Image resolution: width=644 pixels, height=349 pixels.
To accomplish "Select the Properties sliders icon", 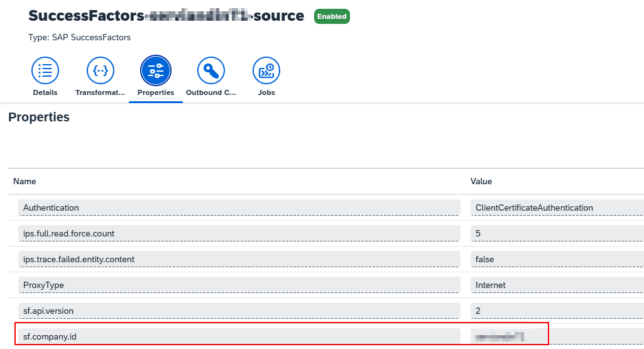I will [156, 70].
